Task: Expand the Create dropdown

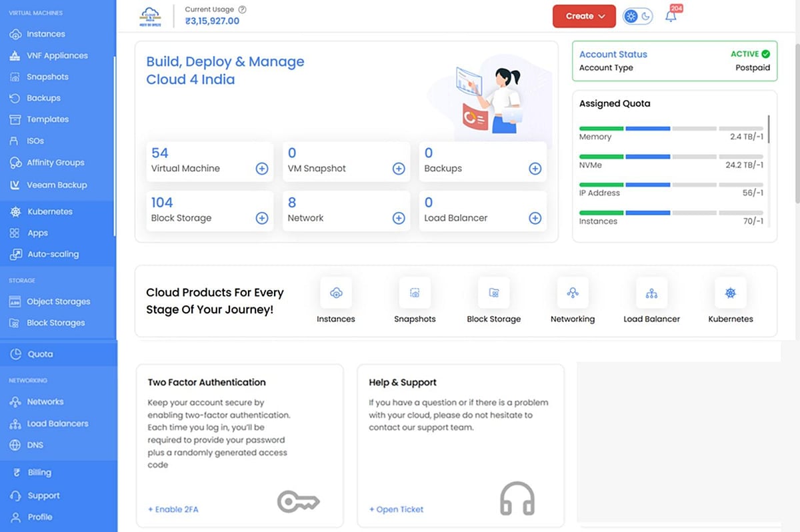Action: pos(584,15)
